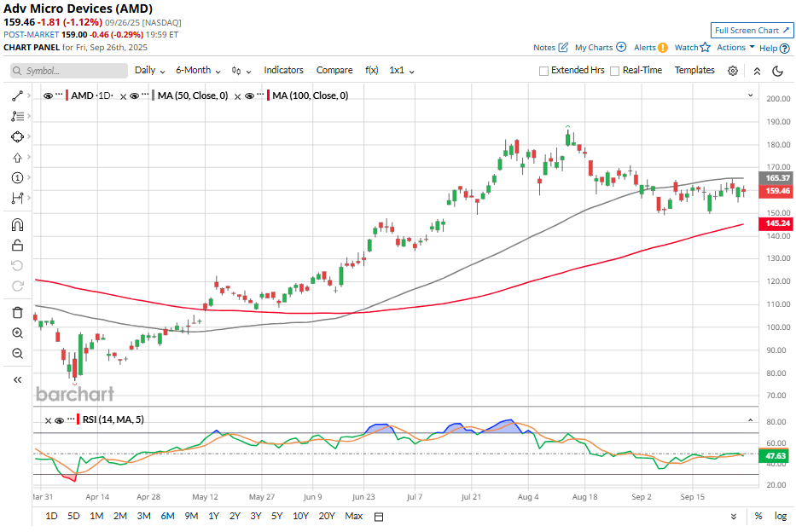This screenshot has width=796, height=532.
Task: Click the Full Screen Chart button
Action: tap(752, 30)
